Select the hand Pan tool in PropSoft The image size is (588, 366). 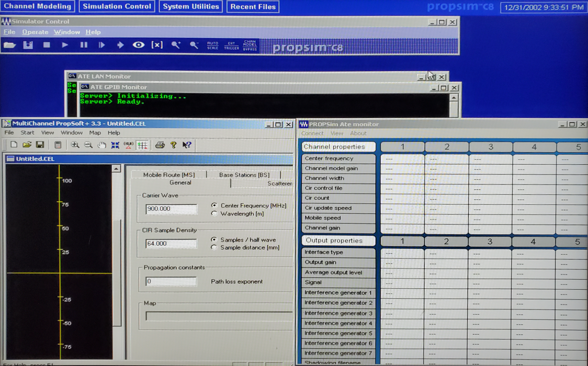pos(101,145)
